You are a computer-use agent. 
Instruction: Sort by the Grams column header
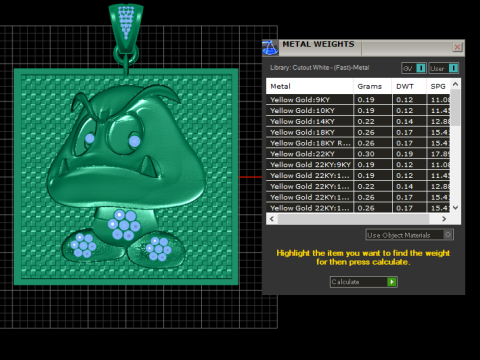tap(372, 86)
